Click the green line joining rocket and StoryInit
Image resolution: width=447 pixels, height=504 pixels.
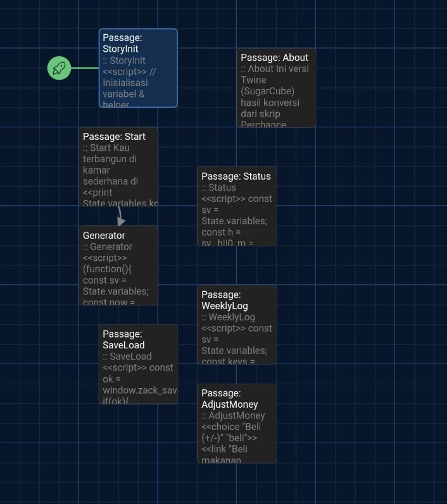[x=85, y=68]
